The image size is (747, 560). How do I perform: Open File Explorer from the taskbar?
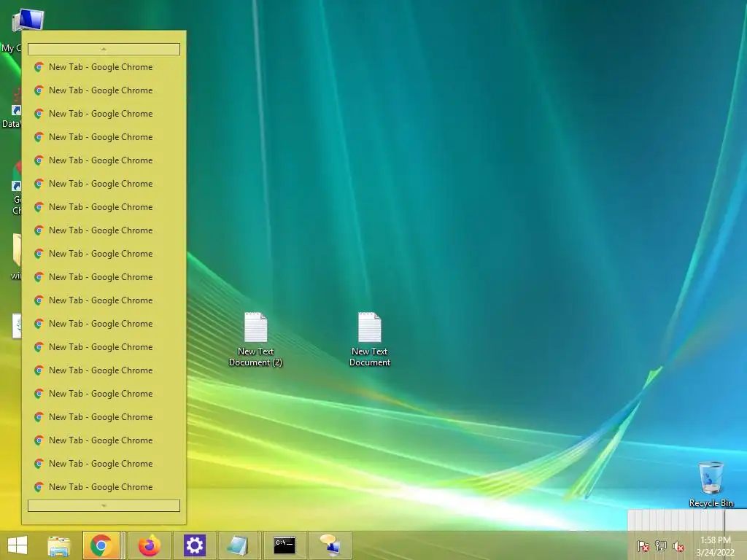59,545
